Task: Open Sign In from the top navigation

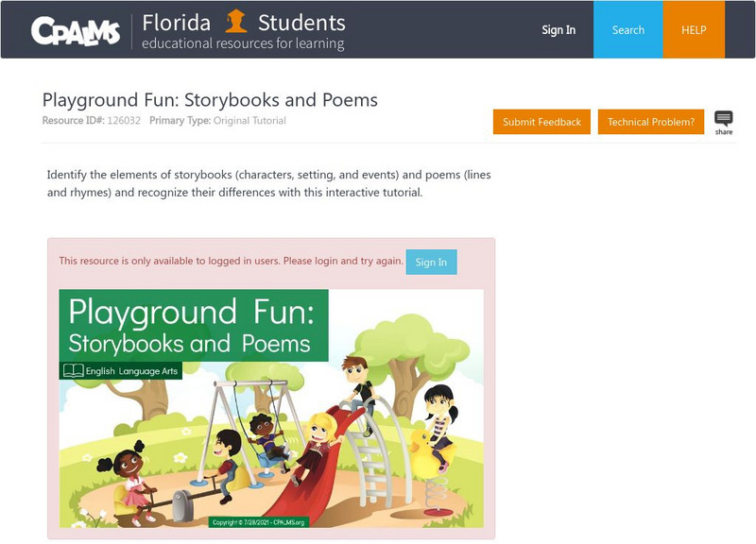Action: [x=558, y=30]
